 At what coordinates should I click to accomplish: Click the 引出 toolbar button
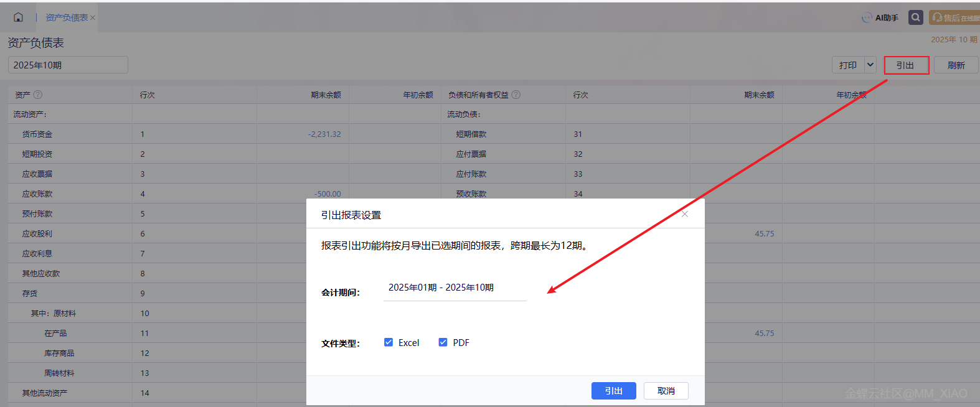pyautogui.click(x=907, y=65)
